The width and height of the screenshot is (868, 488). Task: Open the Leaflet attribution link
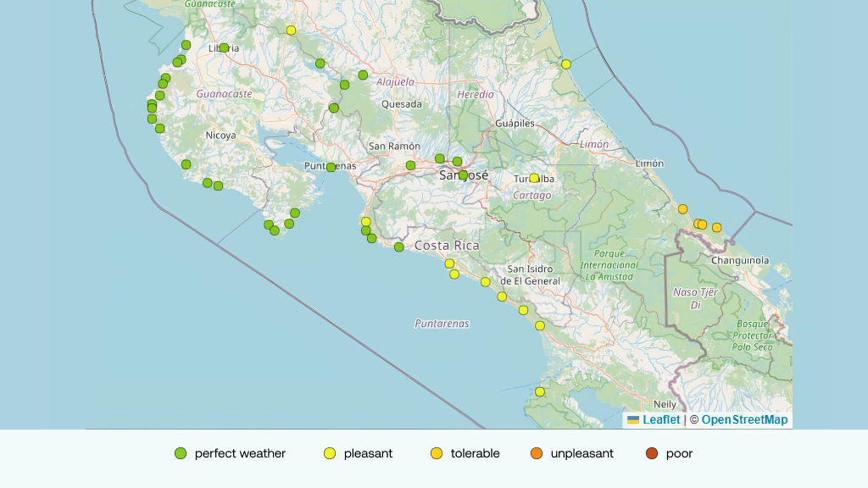tap(654, 420)
